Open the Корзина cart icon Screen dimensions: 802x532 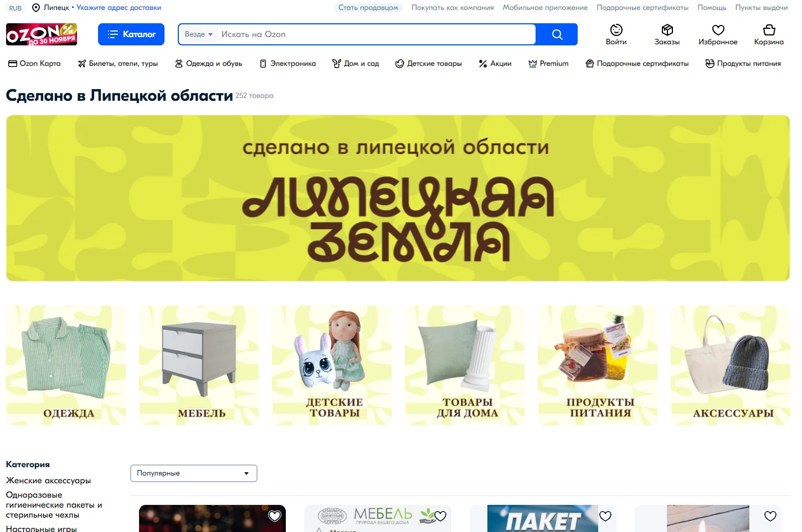769,30
